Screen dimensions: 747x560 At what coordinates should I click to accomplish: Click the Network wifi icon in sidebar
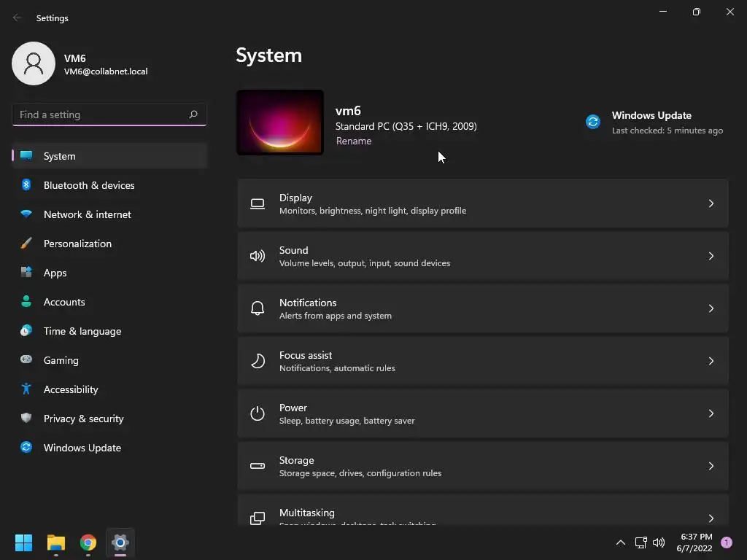click(26, 214)
